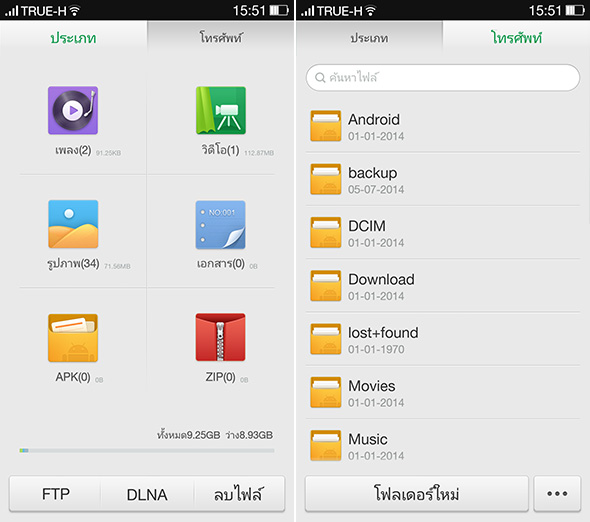
Task: Open the Android folder
Action: (443, 126)
